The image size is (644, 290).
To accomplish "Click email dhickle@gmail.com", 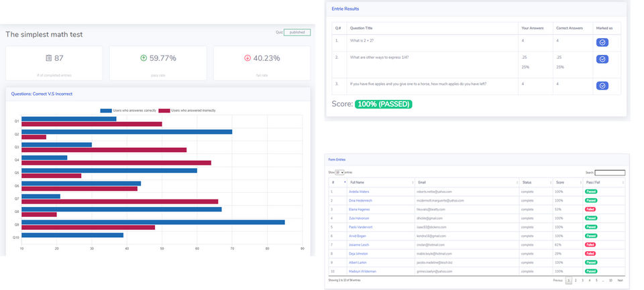I will point(429,218).
